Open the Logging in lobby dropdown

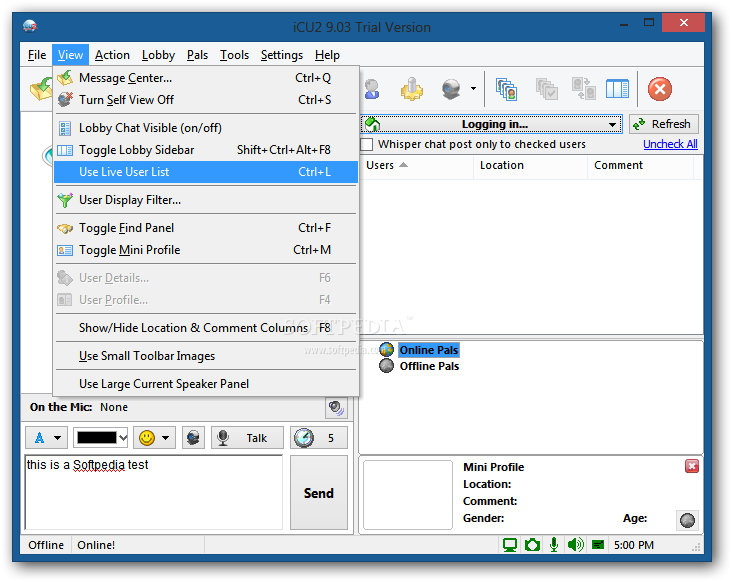click(492, 124)
